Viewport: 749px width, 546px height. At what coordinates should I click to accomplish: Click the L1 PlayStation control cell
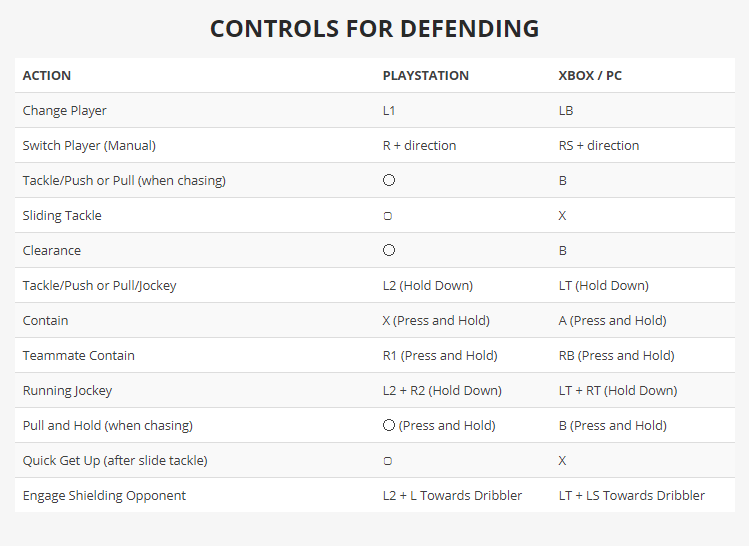[x=389, y=110]
